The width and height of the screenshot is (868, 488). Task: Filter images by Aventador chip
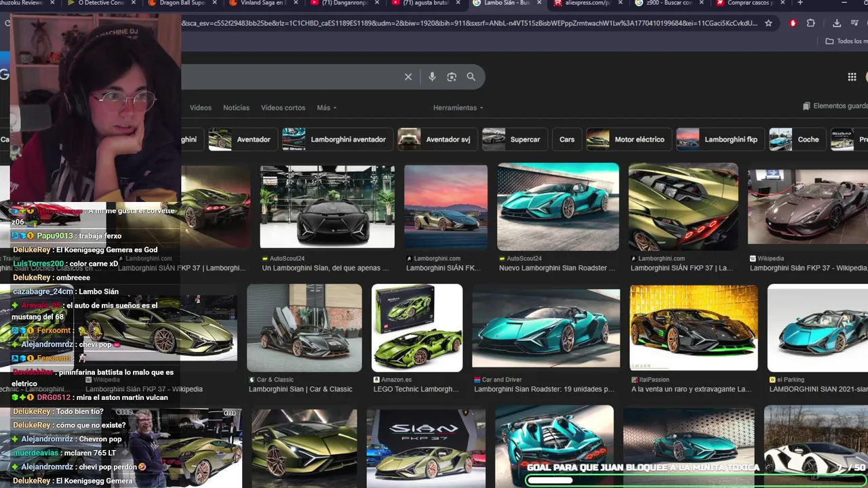[243, 140]
